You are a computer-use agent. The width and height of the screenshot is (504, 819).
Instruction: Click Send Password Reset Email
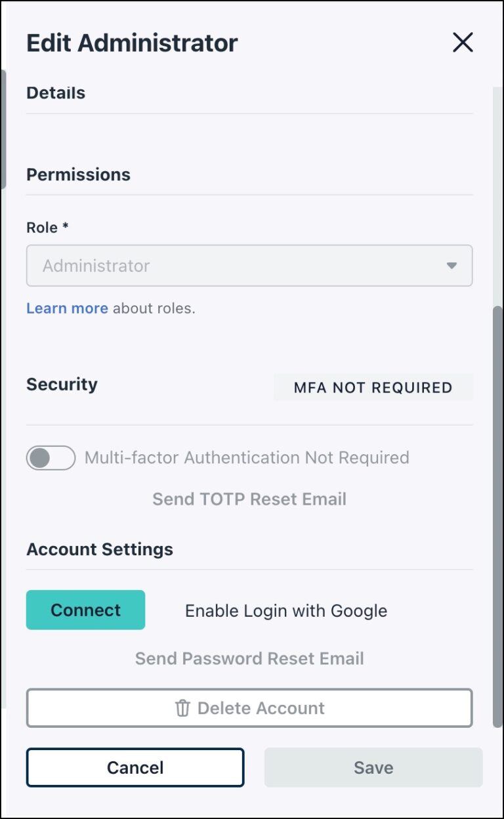[249, 658]
